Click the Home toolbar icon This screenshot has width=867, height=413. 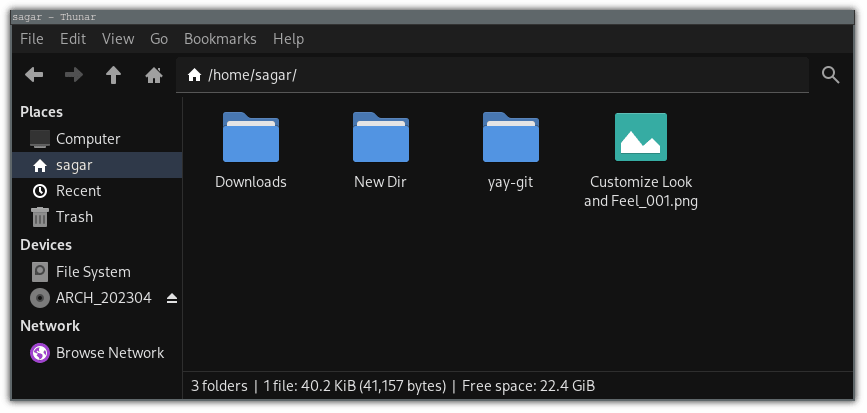click(153, 75)
